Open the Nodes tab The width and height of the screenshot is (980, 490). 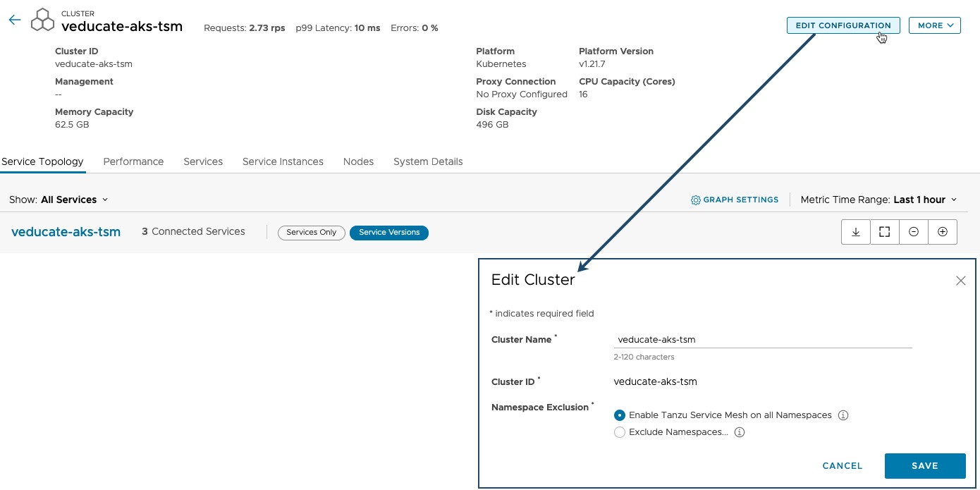[358, 161]
